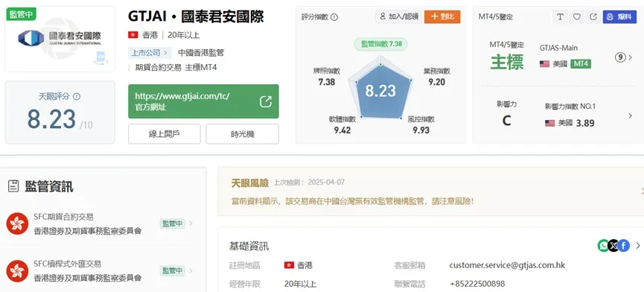Expand the SFC槓桿式外匯交易 監管中 chevron

(x=191, y=270)
